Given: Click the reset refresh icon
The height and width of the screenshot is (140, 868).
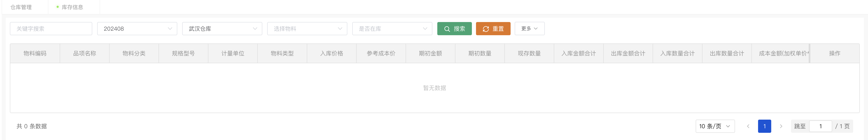Looking at the screenshot, I should [x=485, y=29].
